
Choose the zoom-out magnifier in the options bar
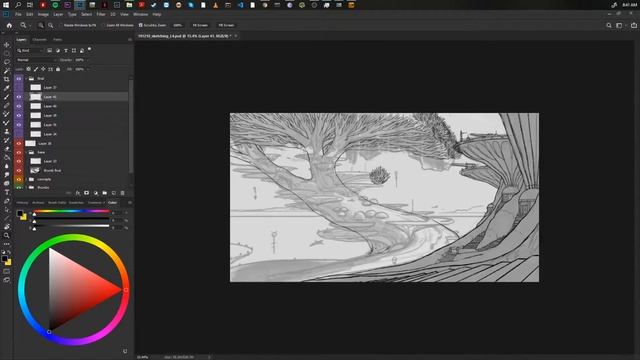coord(51,25)
